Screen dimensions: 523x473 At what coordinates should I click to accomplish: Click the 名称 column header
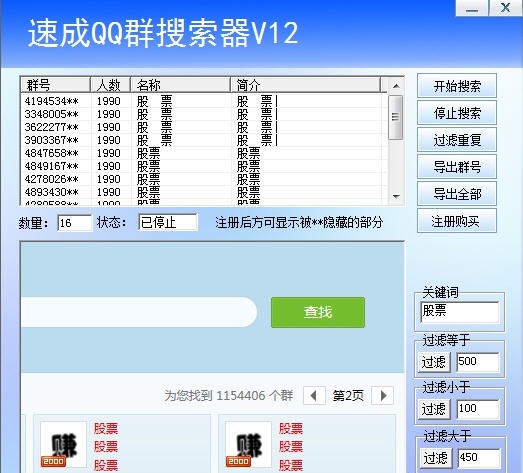pyautogui.click(x=180, y=85)
